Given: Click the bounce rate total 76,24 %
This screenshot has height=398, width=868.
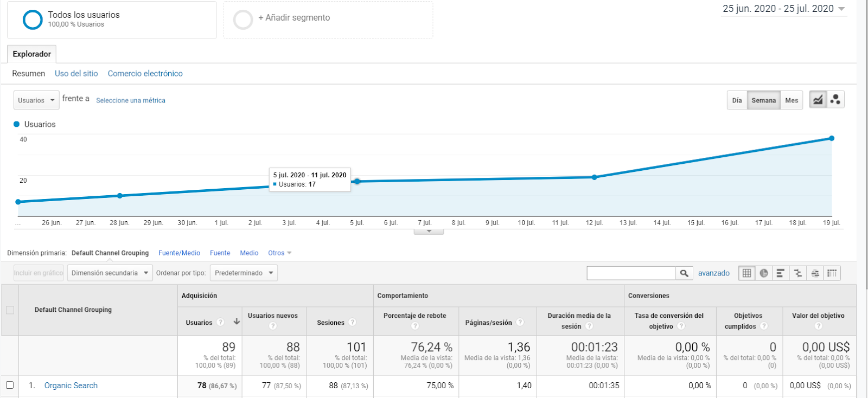Looking at the screenshot, I should (431, 347).
